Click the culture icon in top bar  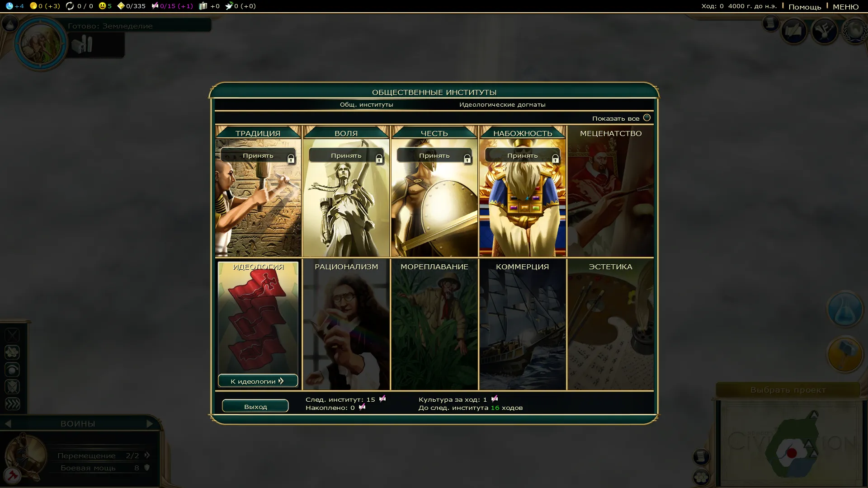click(x=155, y=6)
